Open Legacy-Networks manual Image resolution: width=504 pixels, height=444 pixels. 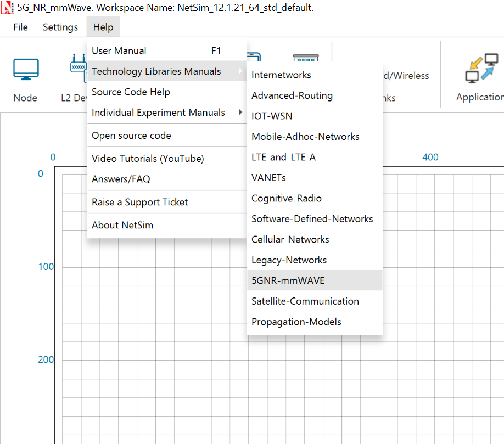[315, 260]
